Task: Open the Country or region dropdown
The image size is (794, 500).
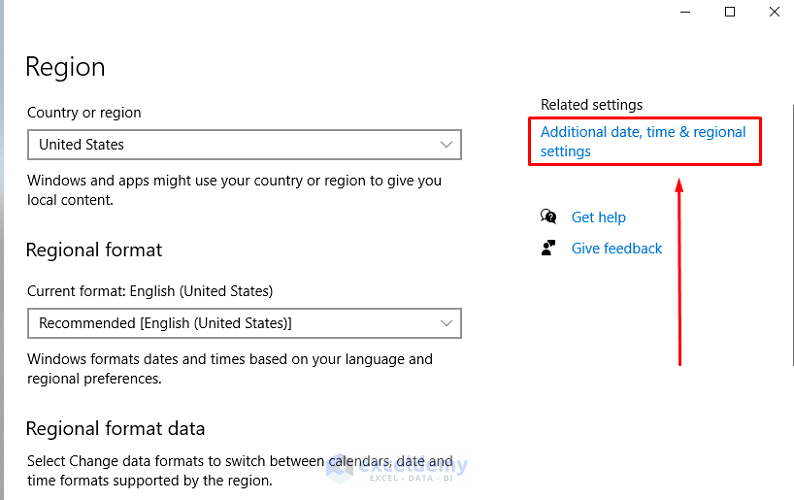Action: click(x=243, y=144)
